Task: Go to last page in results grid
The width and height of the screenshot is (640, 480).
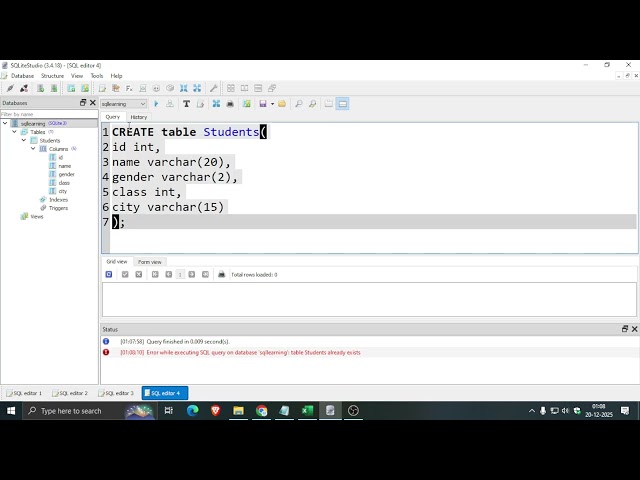Action: click(x=205, y=274)
